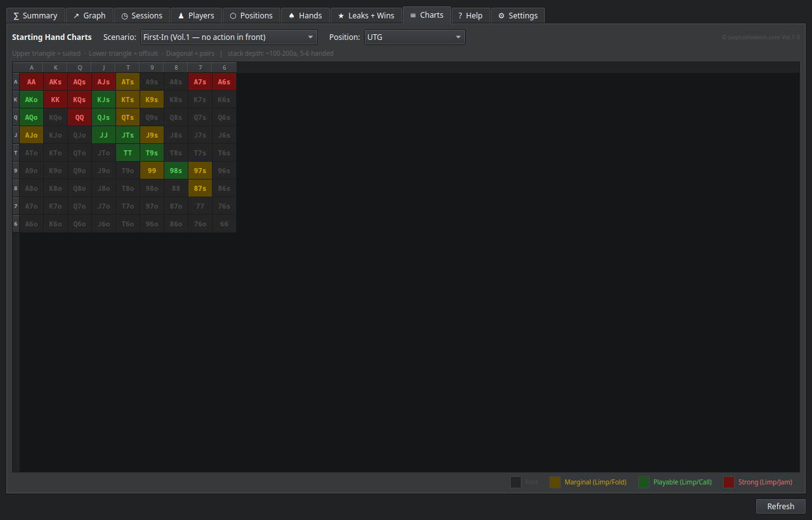Select the ATs marginal cell
812x520 pixels.
point(128,82)
